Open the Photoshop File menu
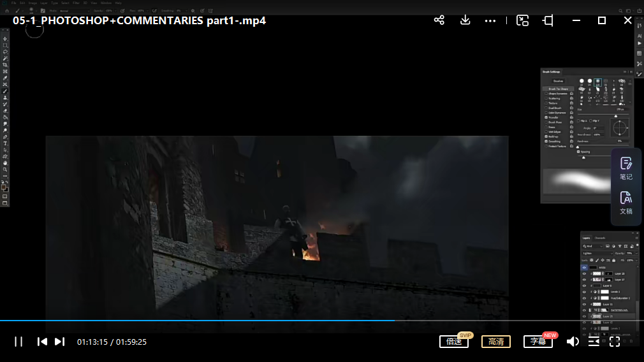The width and height of the screenshot is (644, 362). 14,3
